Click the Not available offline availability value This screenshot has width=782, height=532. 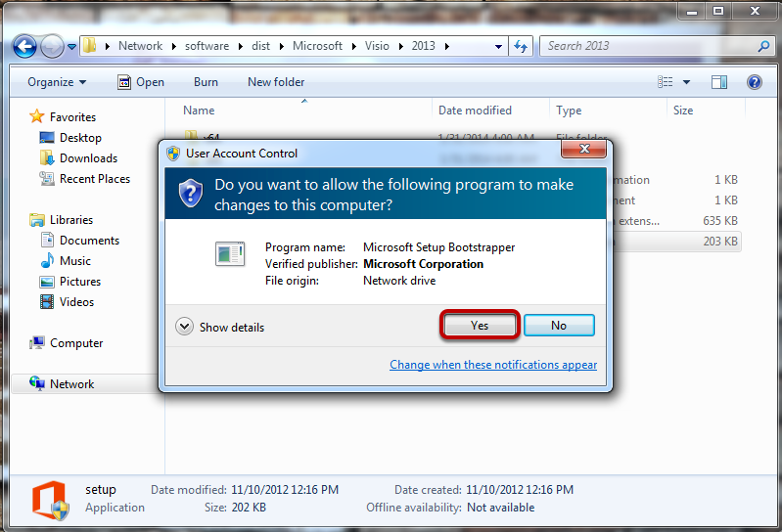click(x=500, y=508)
